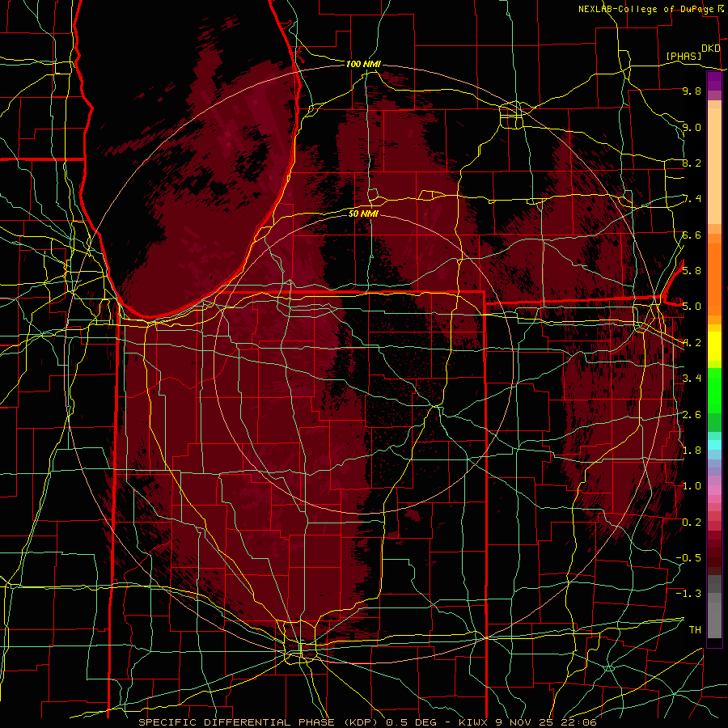Viewport: 728px width, 728px height.
Task: Click the 100 NMI range ring label
Action: 363,64
